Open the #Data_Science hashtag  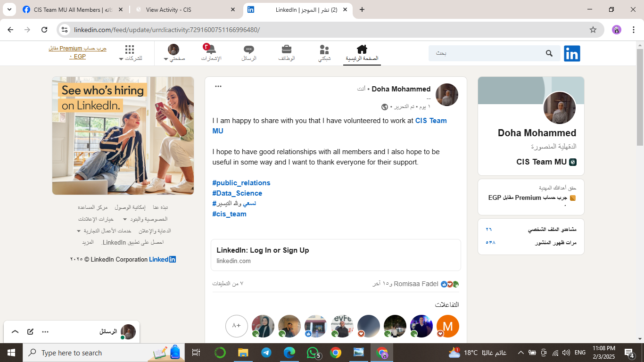[237, 193]
